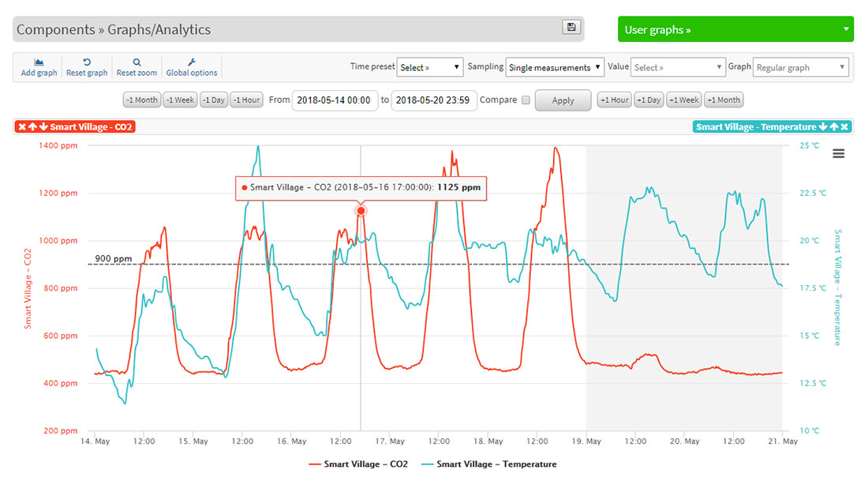Enable the Compare checkbox
This screenshot has height=481, width=868.
526,100
